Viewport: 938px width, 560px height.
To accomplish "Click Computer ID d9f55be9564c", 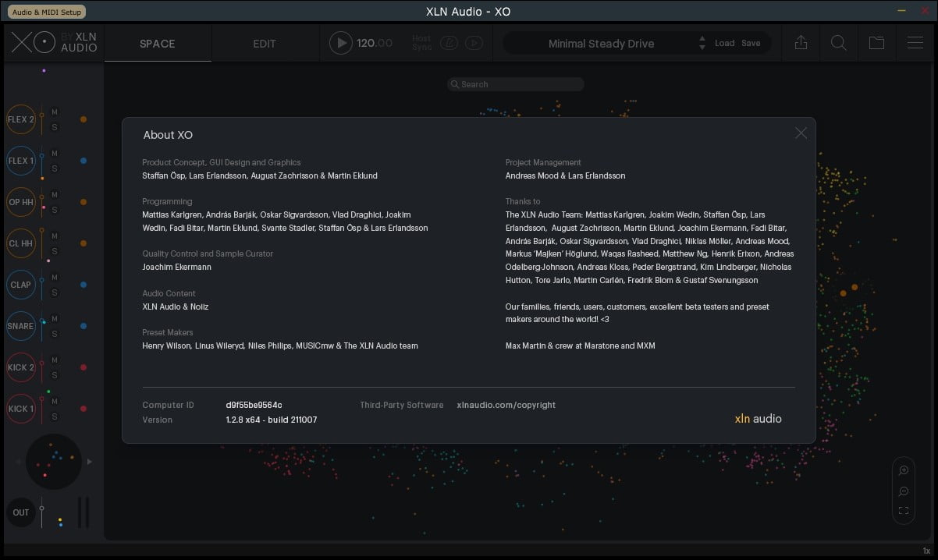I will coord(254,405).
